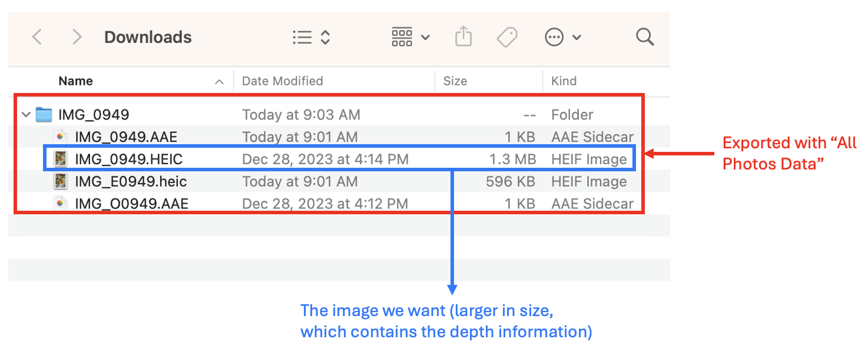Click the IMG_0949 folder icon

[44, 115]
